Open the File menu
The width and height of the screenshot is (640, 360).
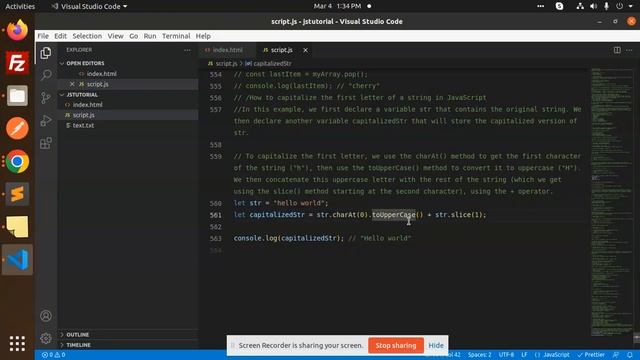tap(43, 36)
